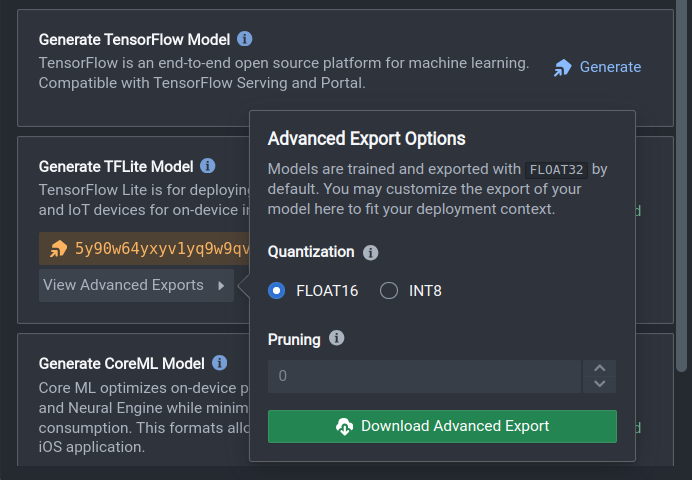Click the orange TFLite model key icon
Image resolution: width=692 pixels, height=480 pixels.
click(58, 248)
